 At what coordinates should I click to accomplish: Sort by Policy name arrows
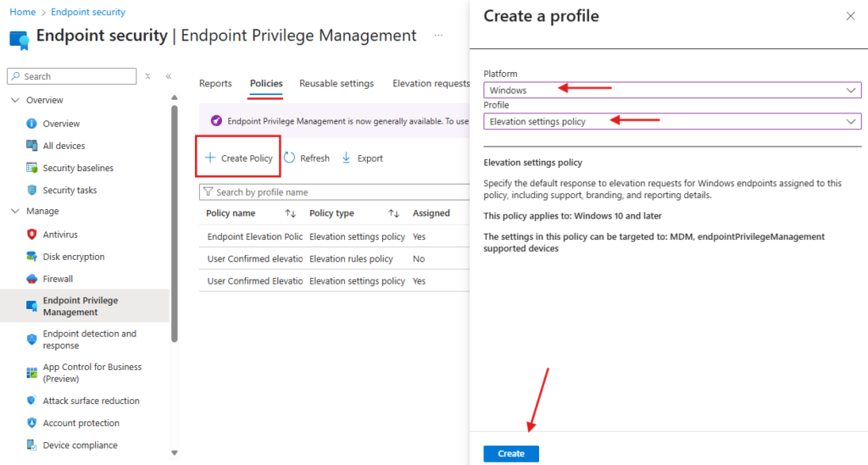[290, 213]
